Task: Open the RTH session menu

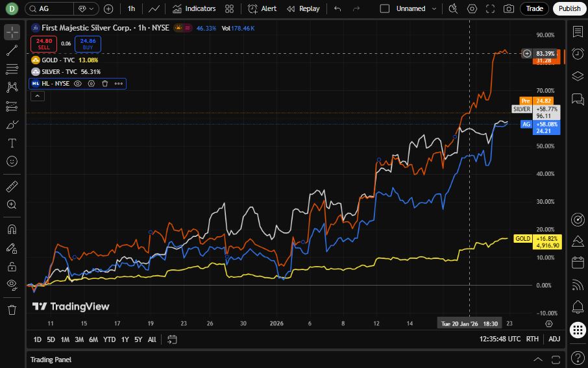Action: (532, 339)
